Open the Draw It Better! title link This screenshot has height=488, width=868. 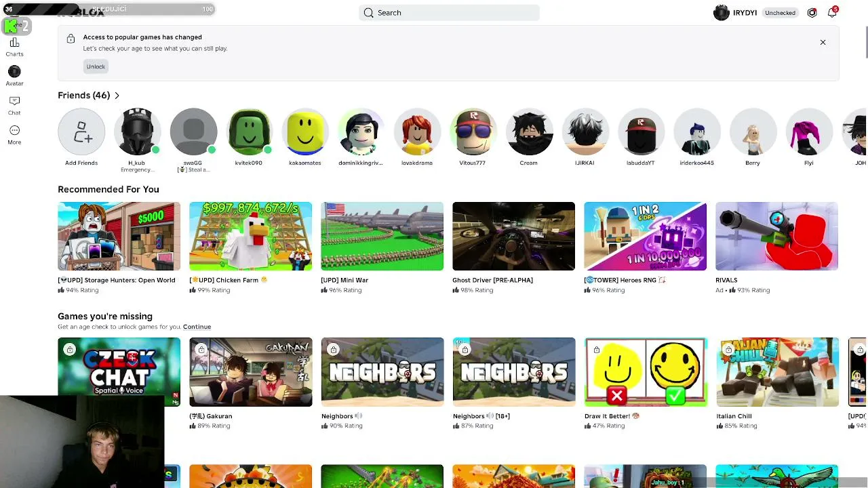(x=611, y=416)
